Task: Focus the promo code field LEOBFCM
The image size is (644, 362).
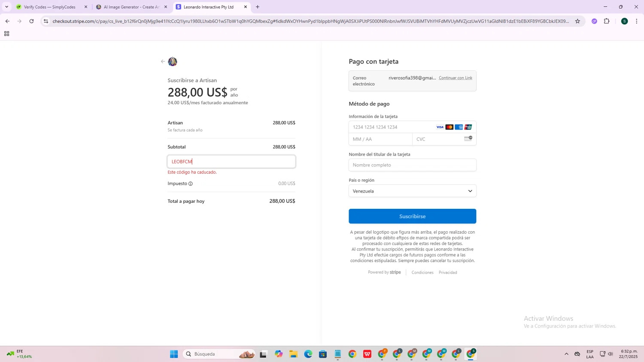Action: pos(231,162)
